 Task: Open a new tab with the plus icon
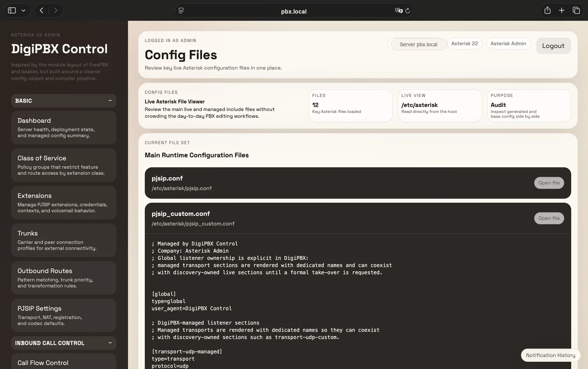562,10
